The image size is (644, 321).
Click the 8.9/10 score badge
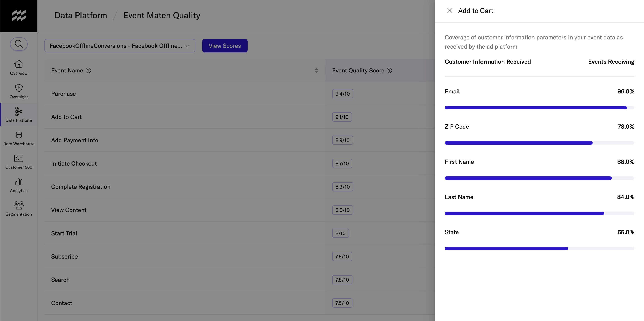[342, 140]
